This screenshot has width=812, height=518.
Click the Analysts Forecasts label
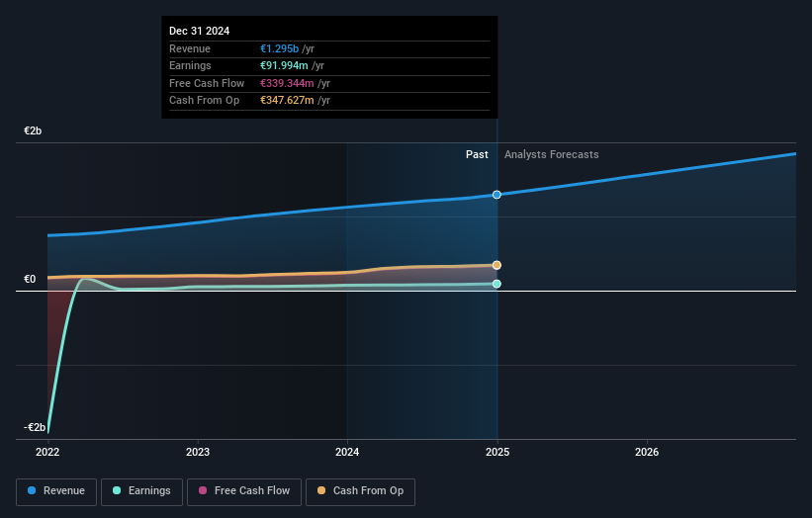tap(552, 154)
